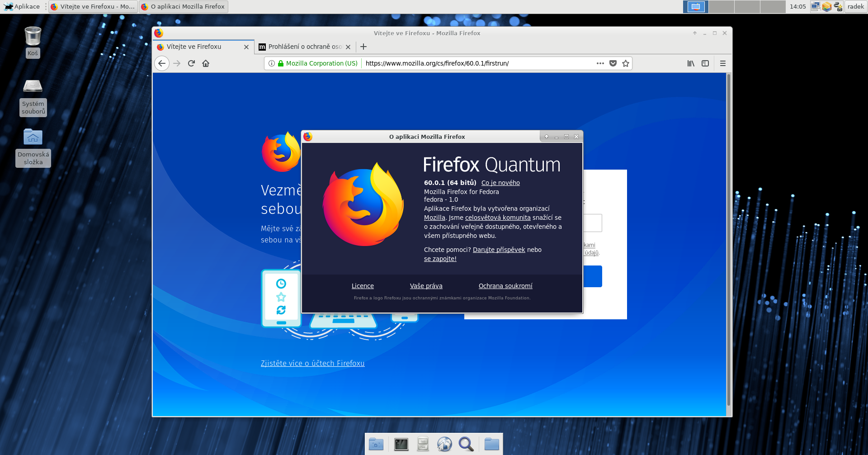Click the Firefox back navigation arrow
This screenshot has width=868, height=455.
[x=162, y=63]
